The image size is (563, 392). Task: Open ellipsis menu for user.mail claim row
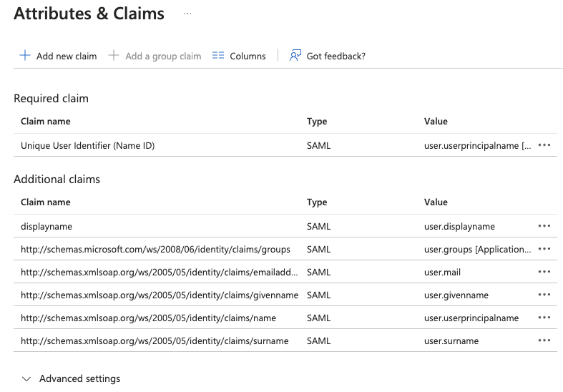click(x=544, y=272)
